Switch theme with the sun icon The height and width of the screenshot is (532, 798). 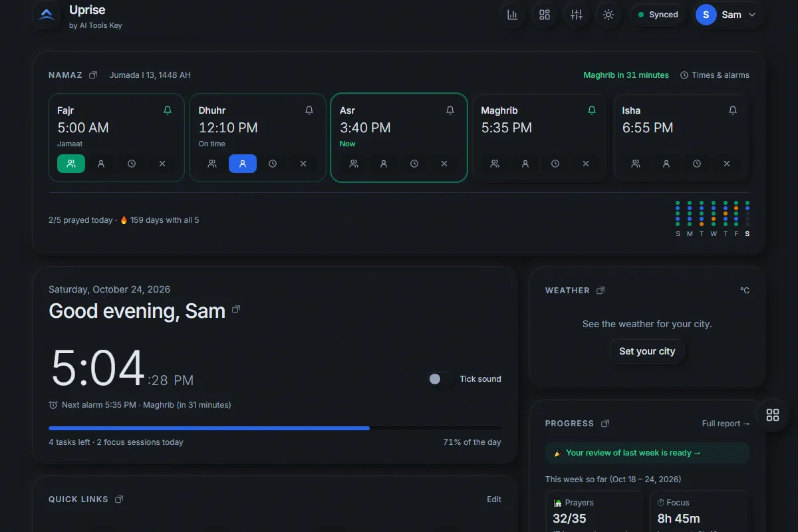pos(608,15)
